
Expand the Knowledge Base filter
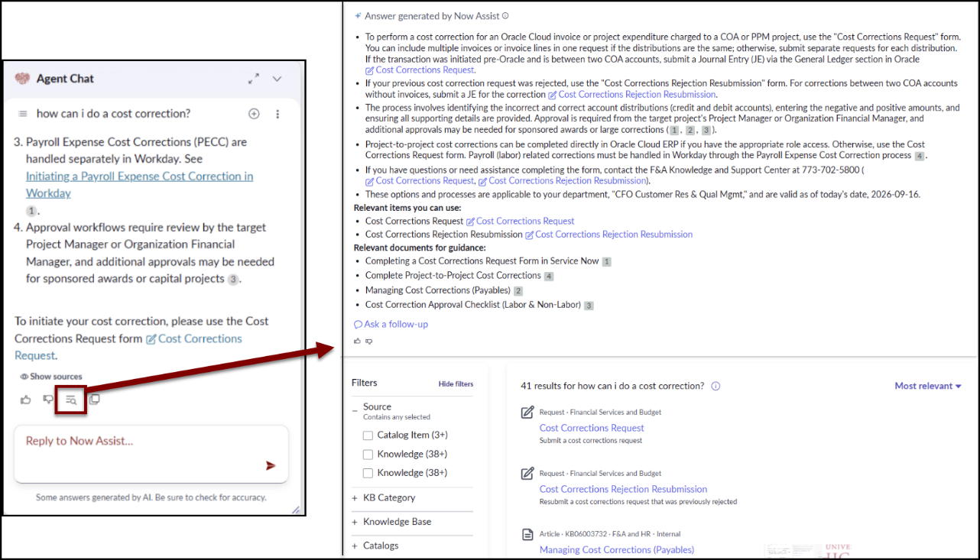355,522
